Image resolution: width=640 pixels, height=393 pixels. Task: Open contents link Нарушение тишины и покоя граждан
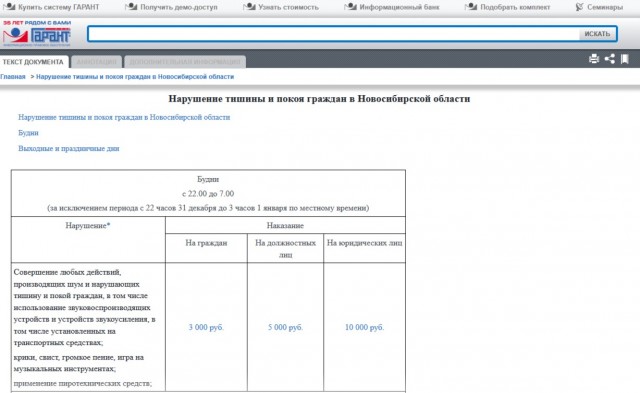click(124, 118)
